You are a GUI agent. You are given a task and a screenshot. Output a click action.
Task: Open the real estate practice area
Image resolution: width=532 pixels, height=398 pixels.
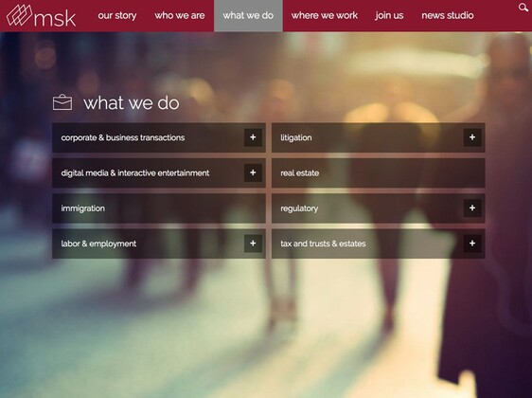pyautogui.click(x=379, y=172)
